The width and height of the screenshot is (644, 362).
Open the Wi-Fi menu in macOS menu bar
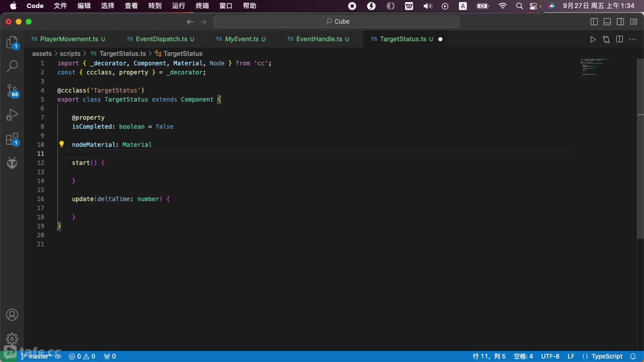pos(502,6)
